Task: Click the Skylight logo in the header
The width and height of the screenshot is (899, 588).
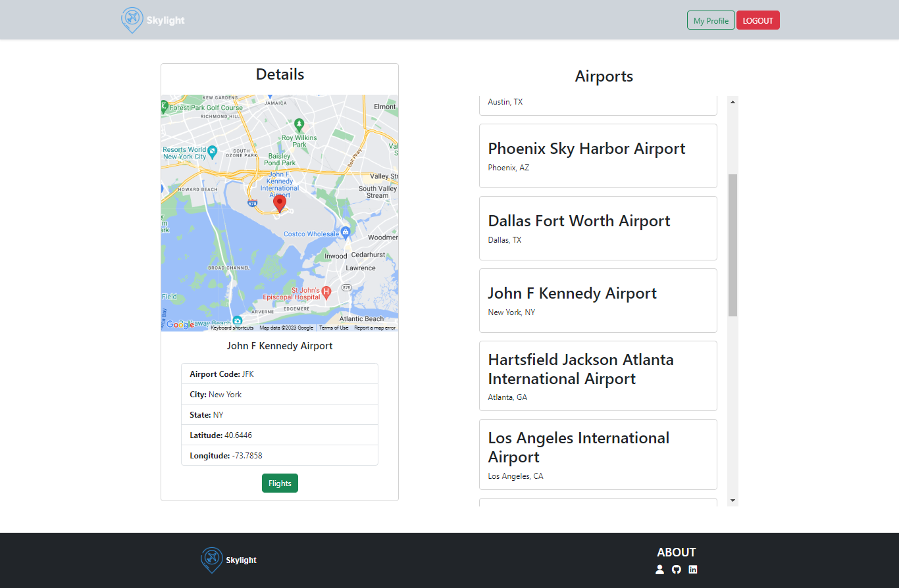Action: pyautogui.click(x=153, y=20)
